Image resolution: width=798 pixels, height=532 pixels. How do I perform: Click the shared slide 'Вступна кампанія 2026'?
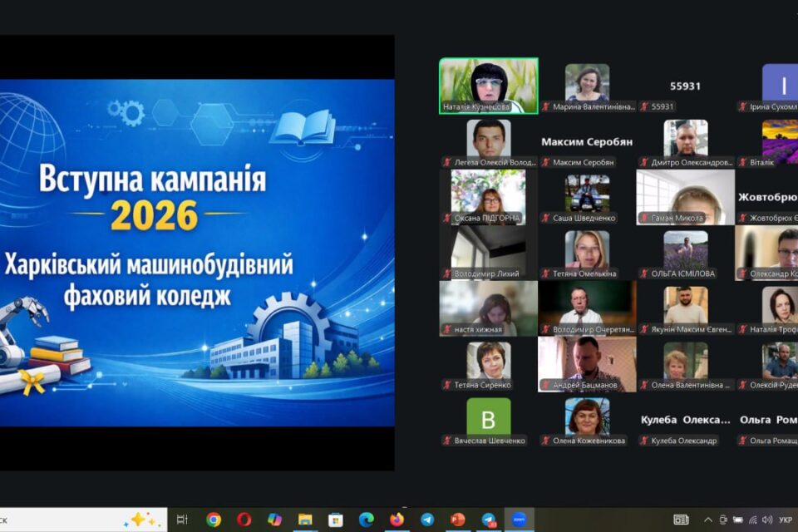[x=197, y=253]
